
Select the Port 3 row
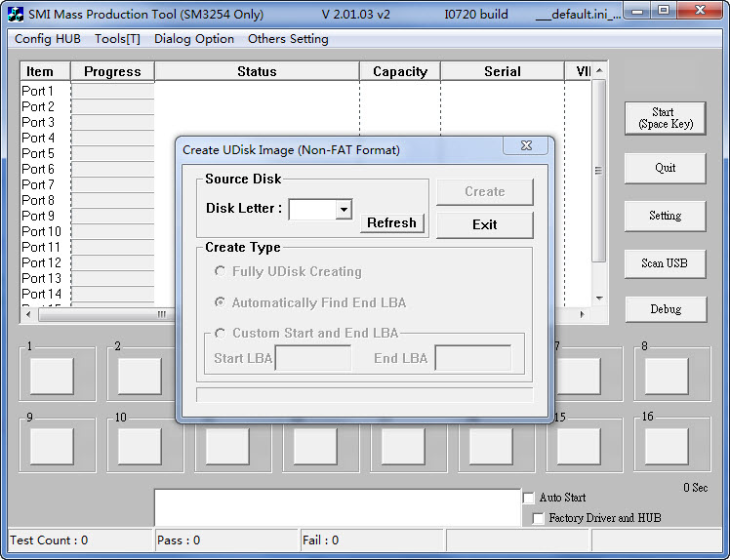coord(38,122)
